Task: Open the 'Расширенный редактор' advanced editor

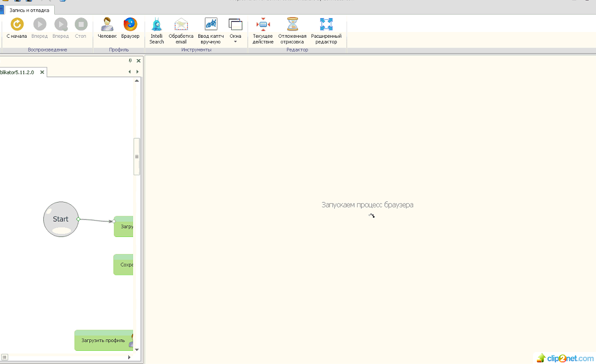Action: pyautogui.click(x=326, y=25)
